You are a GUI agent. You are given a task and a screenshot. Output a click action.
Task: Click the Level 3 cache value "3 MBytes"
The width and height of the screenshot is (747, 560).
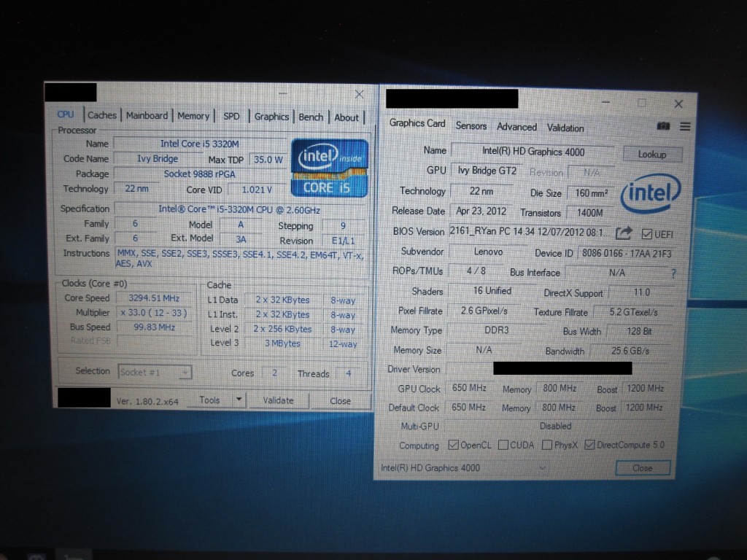[282, 343]
